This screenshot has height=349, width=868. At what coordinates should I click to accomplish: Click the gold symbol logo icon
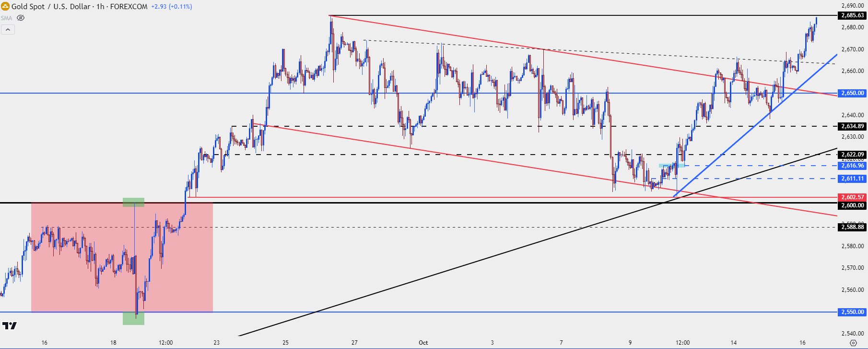coord(5,7)
